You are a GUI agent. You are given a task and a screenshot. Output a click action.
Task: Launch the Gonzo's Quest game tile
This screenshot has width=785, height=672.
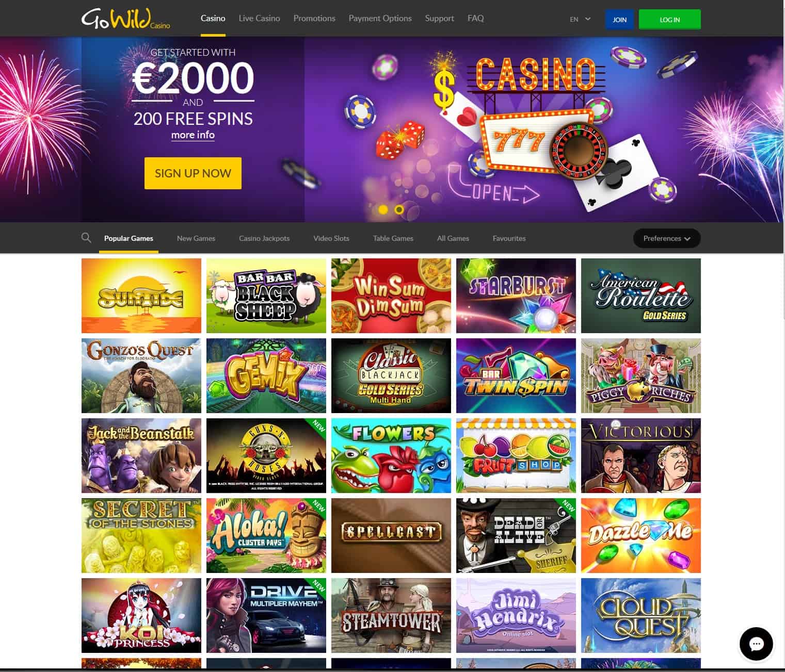click(x=141, y=375)
